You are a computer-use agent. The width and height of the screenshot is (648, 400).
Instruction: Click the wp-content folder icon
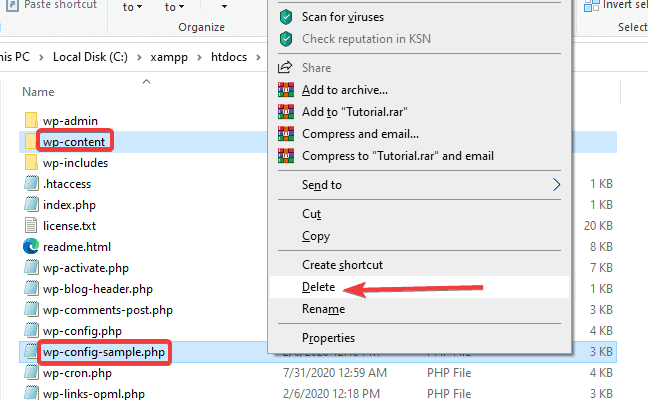point(31,141)
